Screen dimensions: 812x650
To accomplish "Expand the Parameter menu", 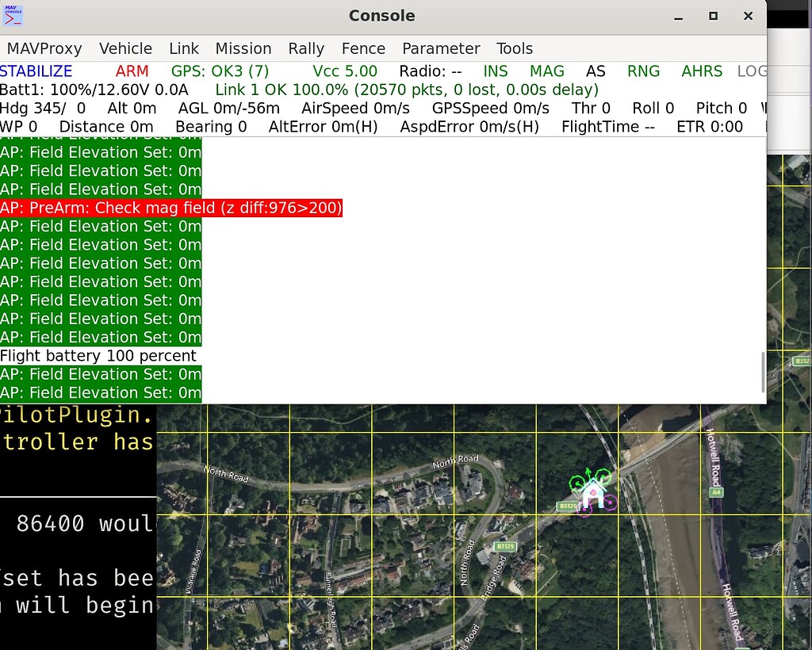I will 441,48.
